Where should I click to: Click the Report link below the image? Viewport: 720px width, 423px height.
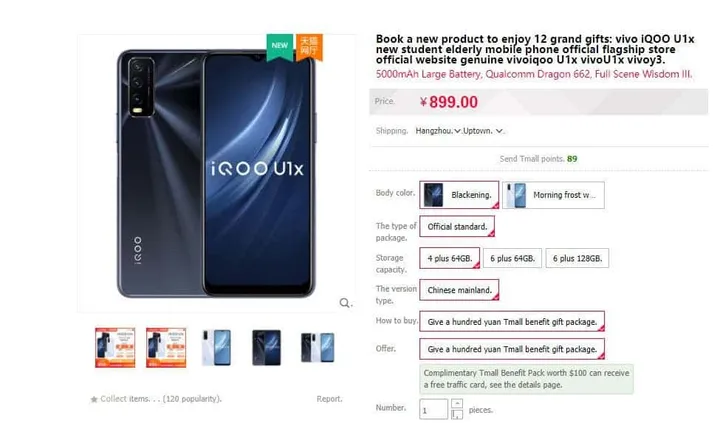[x=329, y=399]
